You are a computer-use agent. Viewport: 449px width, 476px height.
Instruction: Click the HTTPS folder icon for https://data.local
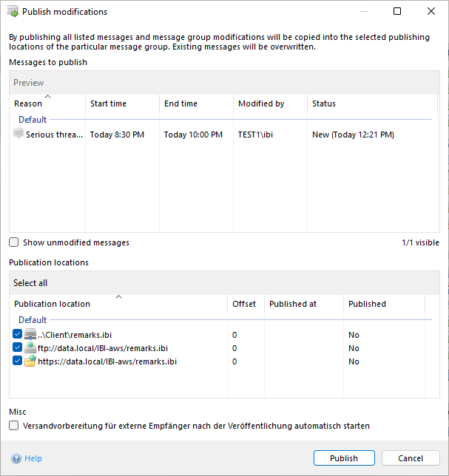30,361
